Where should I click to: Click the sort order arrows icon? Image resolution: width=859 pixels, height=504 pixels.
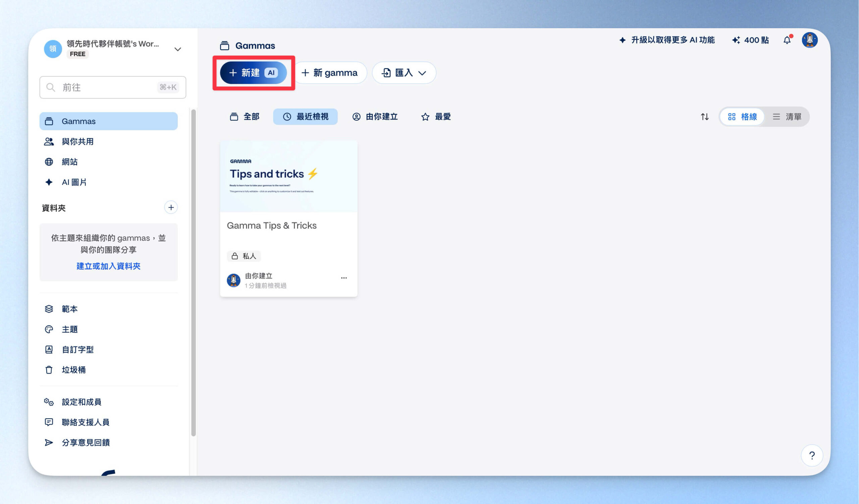pyautogui.click(x=705, y=117)
